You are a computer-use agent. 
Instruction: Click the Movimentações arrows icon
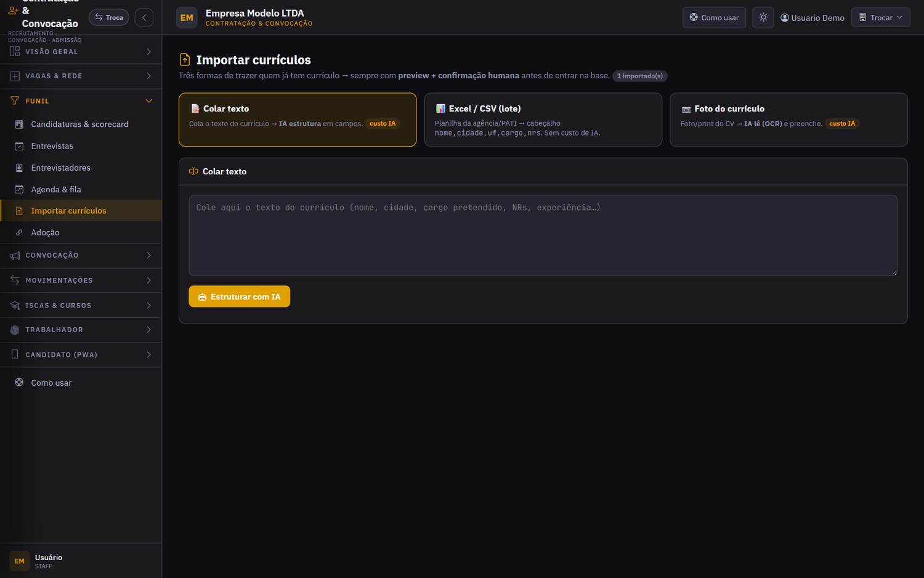(x=15, y=280)
